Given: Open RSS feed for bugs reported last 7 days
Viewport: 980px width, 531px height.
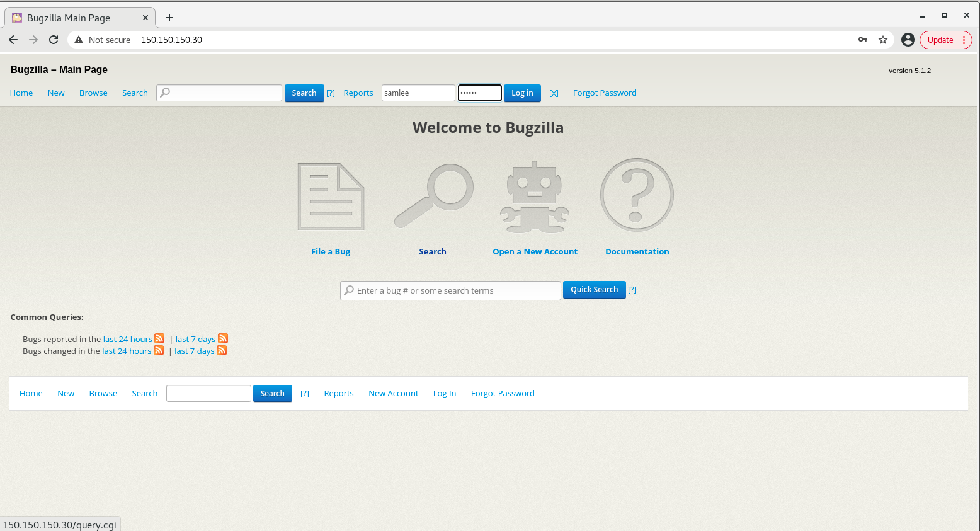Looking at the screenshot, I should [x=223, y=339].
